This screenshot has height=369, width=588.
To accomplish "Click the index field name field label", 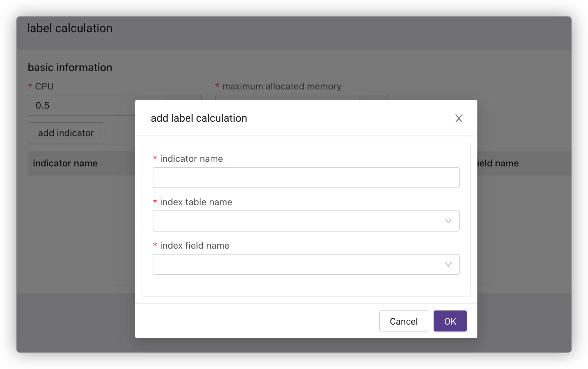I will pyautogui.click(x=195, y=246).
